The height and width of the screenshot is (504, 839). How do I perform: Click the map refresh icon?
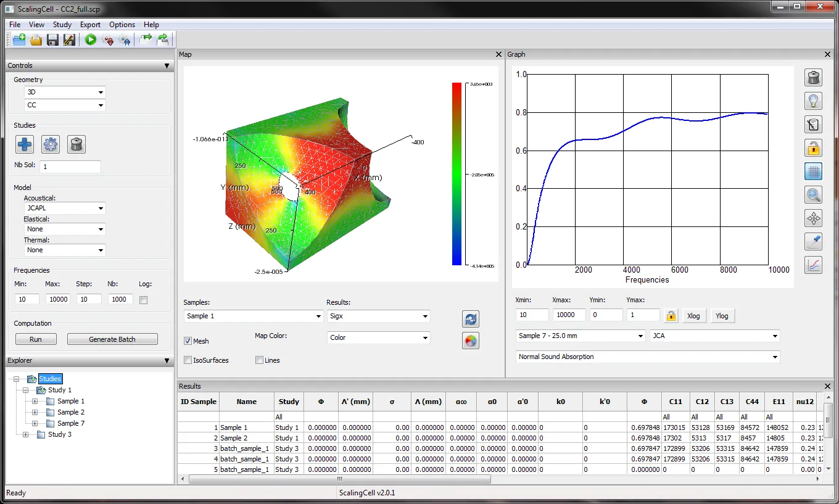point(471,319)
